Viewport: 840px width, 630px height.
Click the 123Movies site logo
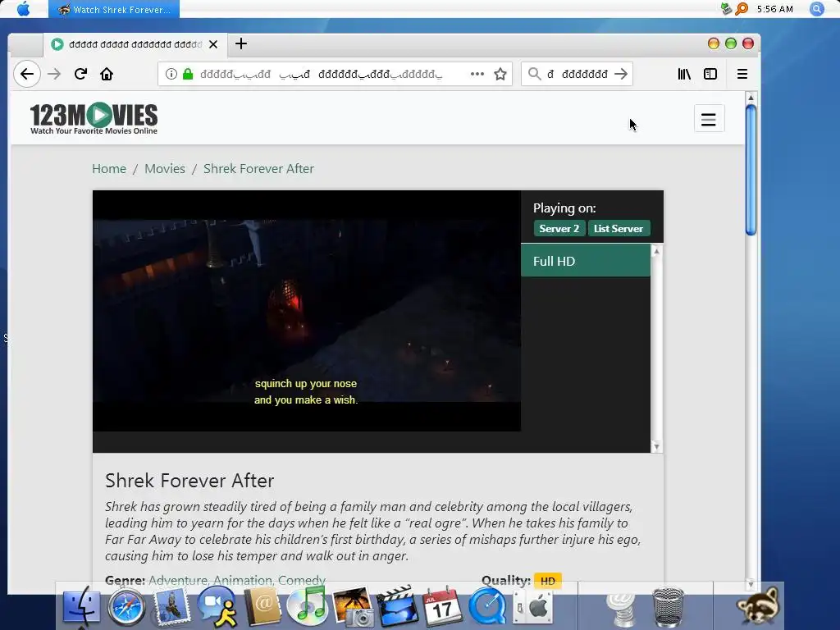[94, 118]
